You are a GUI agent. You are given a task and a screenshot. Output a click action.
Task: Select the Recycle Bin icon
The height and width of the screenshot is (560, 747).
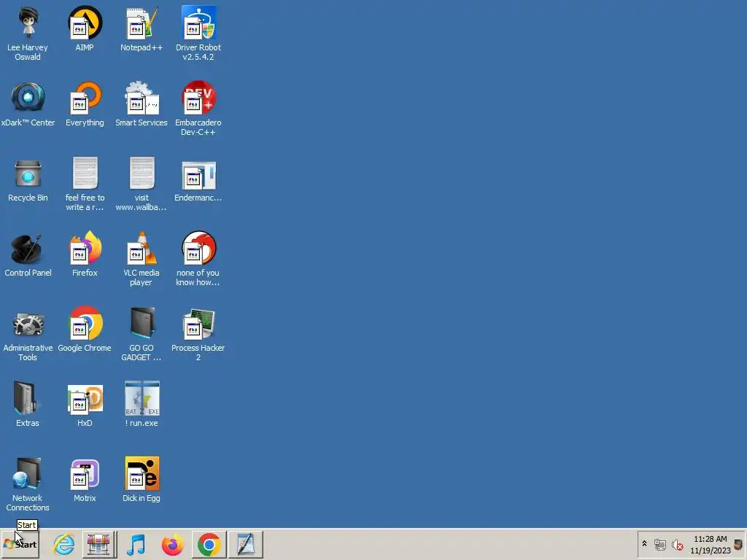tap(28, 179)
